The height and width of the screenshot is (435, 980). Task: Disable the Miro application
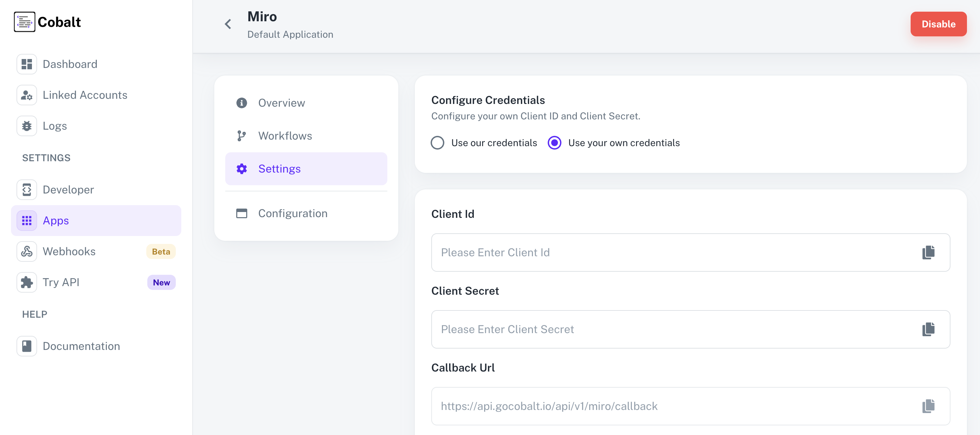(938, 24)
